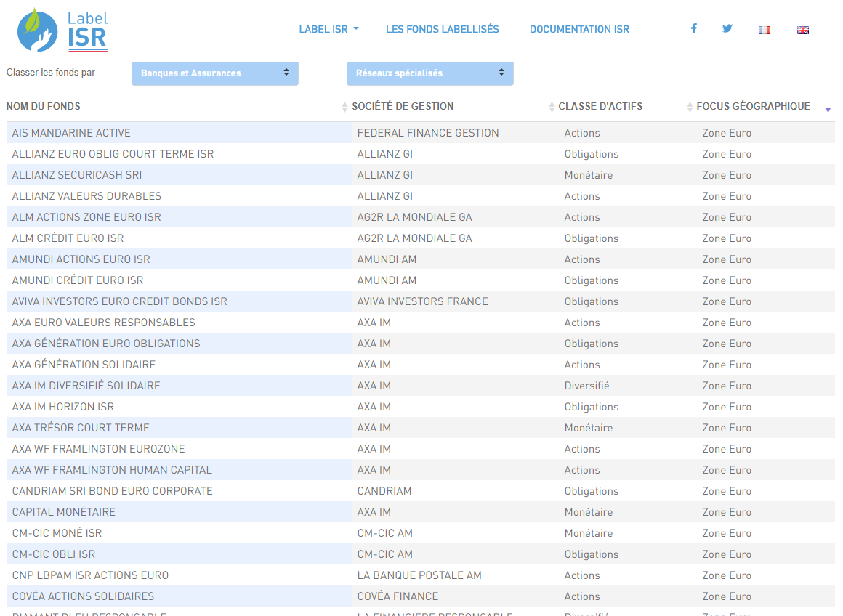Sort by Nom du Fonds arrows
This screenshot has width=843, height=616.
344,108
